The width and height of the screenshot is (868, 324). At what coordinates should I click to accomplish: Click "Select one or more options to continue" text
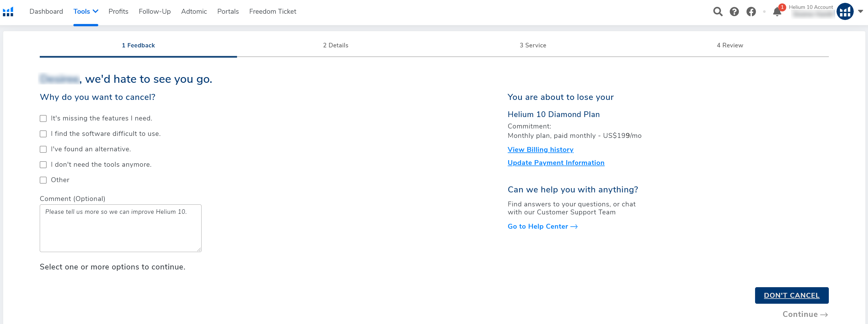point(113,267)
